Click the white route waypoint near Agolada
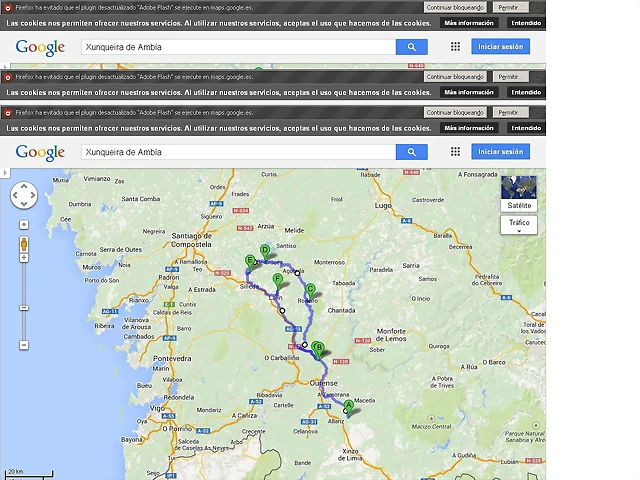Image resolution: width=640 pixels, height=480 pixels. [x=297, y=273]
